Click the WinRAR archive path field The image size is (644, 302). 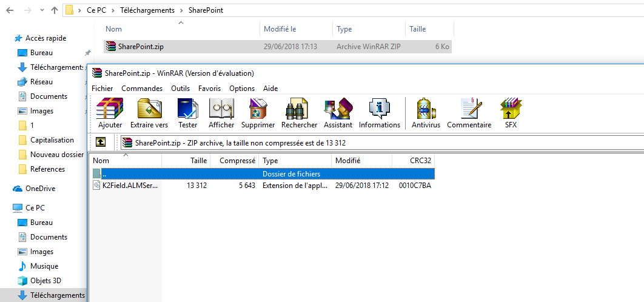[x=381, y=143]
